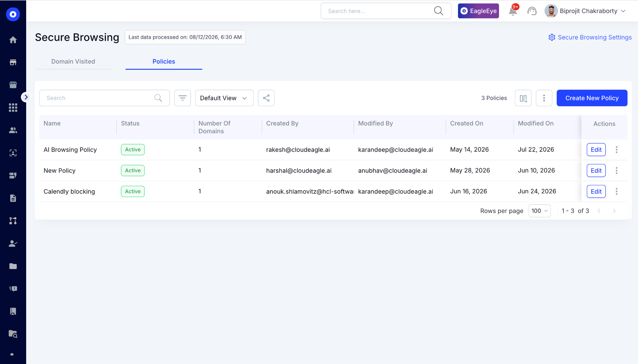The height and width of the screenshot is (364, 638).
Task: Open the folder icon in sidebar
Action: point(13,266)
